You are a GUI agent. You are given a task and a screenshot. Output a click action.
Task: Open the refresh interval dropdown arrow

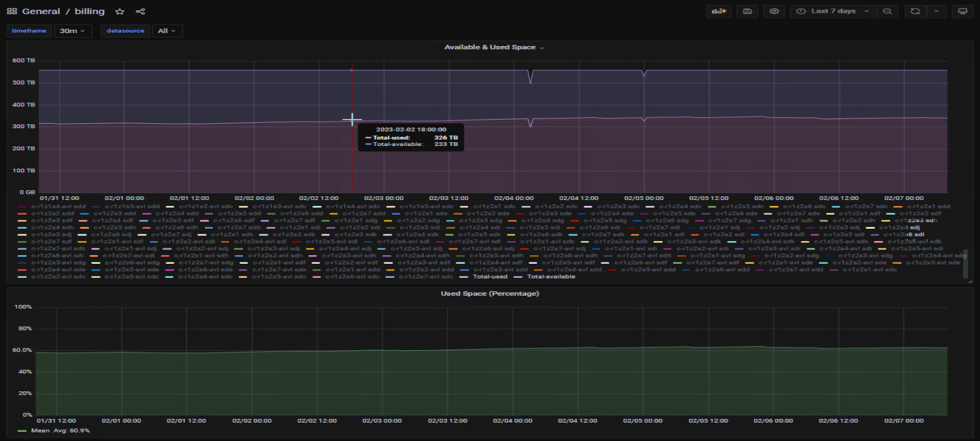(x=936, y=11)
